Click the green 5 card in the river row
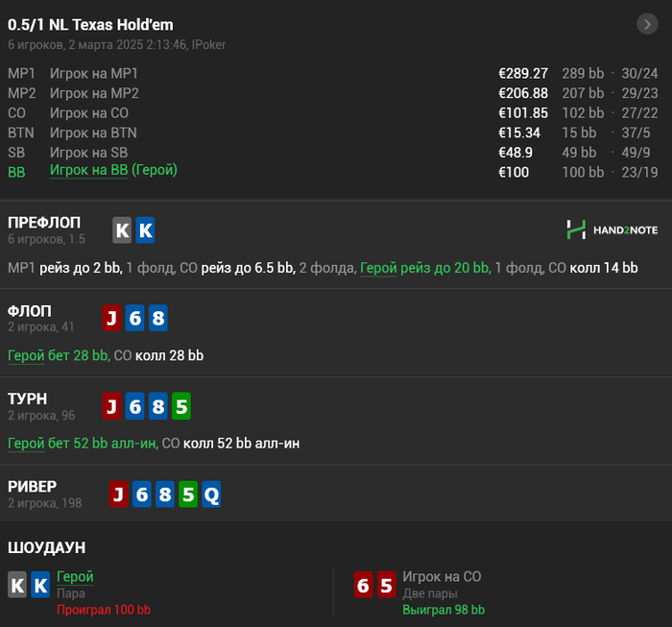672x627 pixels. [x=188, y=494]
